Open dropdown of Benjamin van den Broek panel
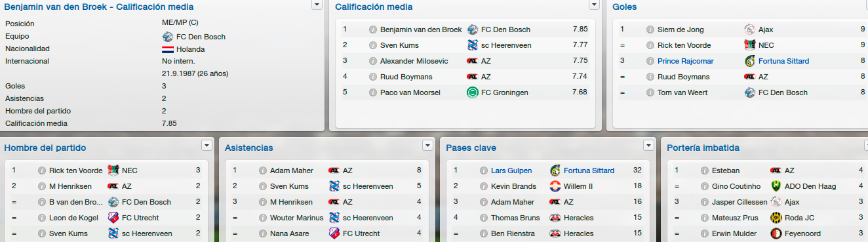 pos(317,5)
